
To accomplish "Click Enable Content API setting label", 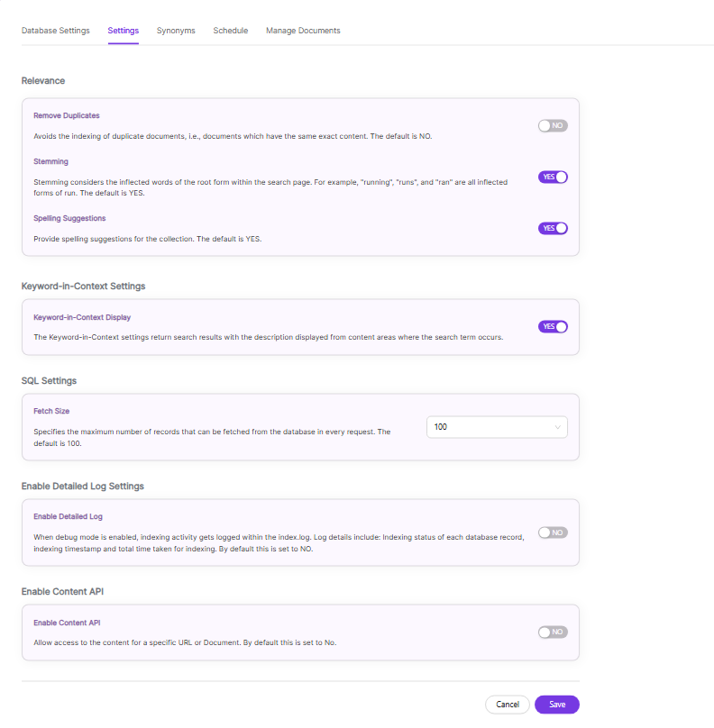I will [67, 623].
